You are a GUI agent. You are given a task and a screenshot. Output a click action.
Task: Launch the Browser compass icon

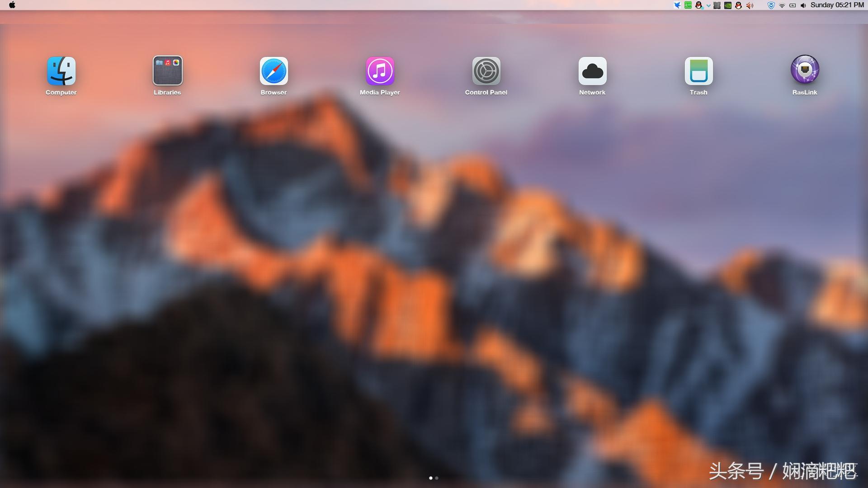(x=274, y=71)
